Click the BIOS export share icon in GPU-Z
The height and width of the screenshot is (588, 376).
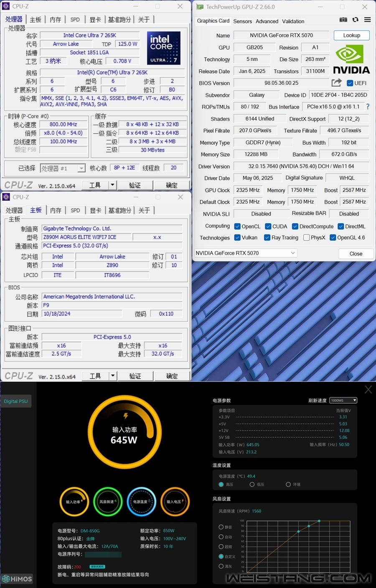pyautogui.click(x=336, y=83)
